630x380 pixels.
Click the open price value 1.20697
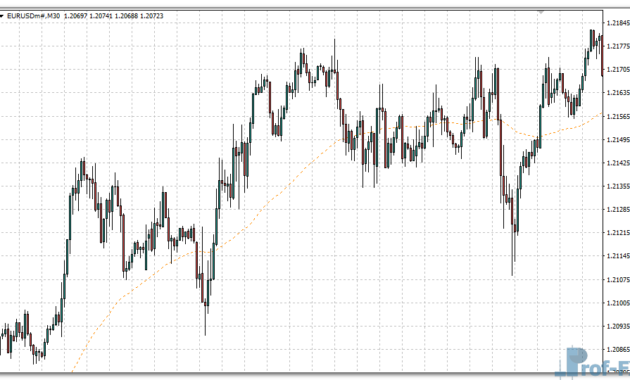tap(76, 16)
